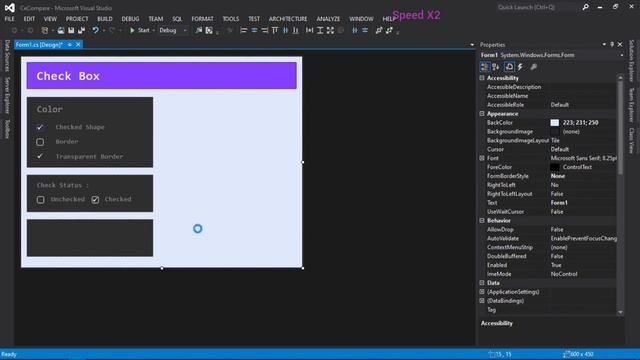This screenshot has height=360, width=640.
Task: Click the Properties panel vertical scrollbar
Action: 620,195
